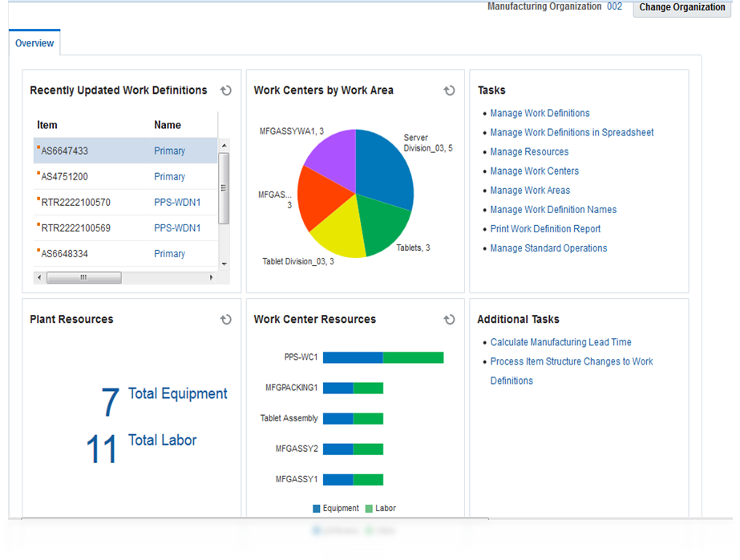Open Primary link for item AS4751200
Viewport: 740px width, 560px height.
[169, 176]
